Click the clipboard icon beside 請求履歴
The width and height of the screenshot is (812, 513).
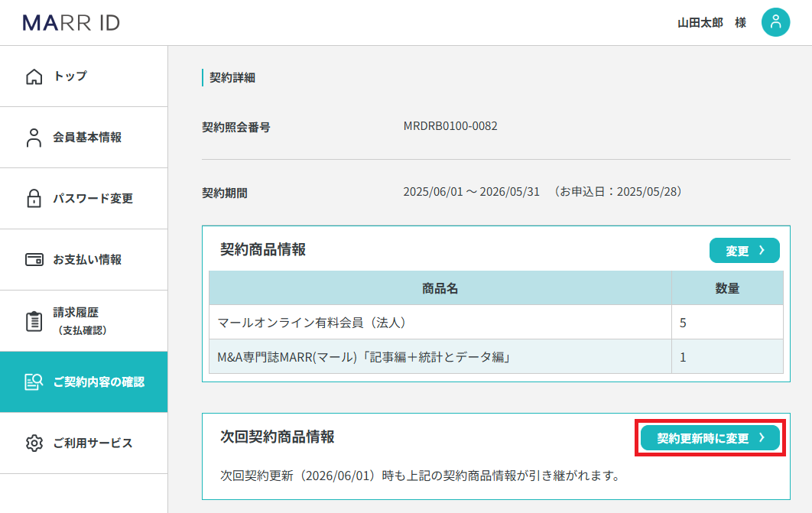pos(34,321)
